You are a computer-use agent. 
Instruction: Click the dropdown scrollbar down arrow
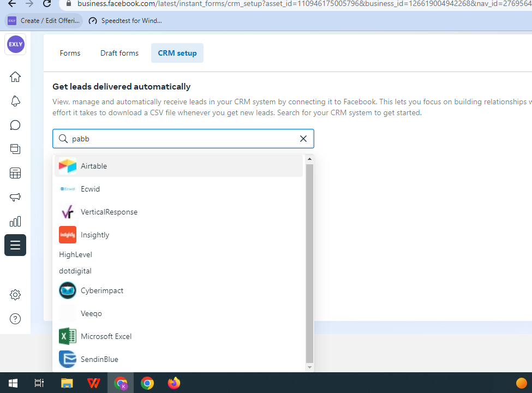point(309,367)
